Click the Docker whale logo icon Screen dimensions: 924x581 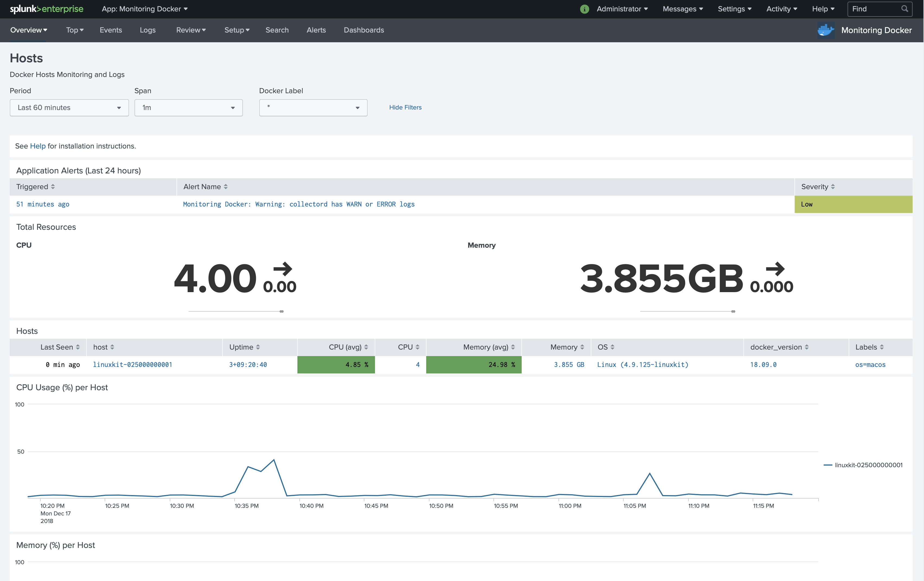click(x=825, y=30)
